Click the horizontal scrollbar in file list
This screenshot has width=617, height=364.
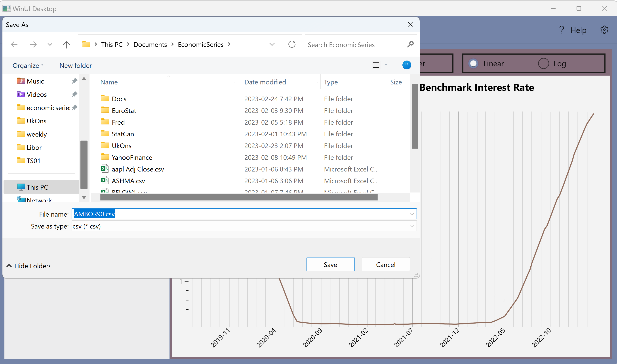[x=239, y=197]
